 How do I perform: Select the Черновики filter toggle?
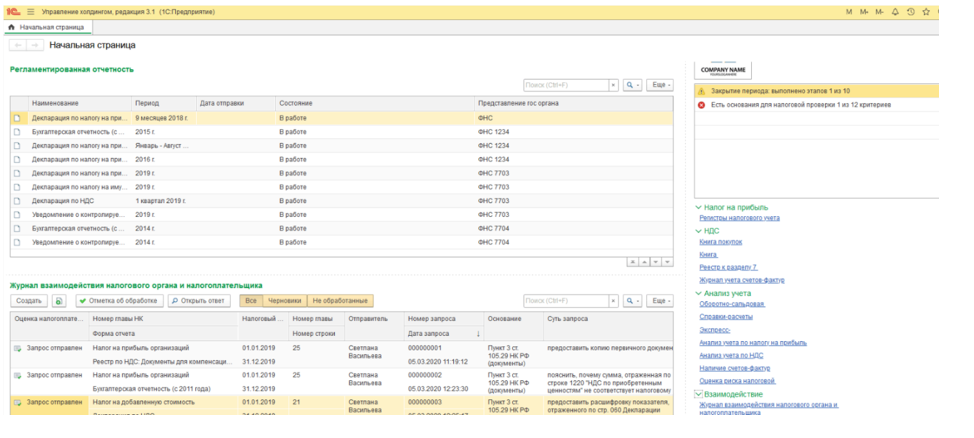click(284, 301)
